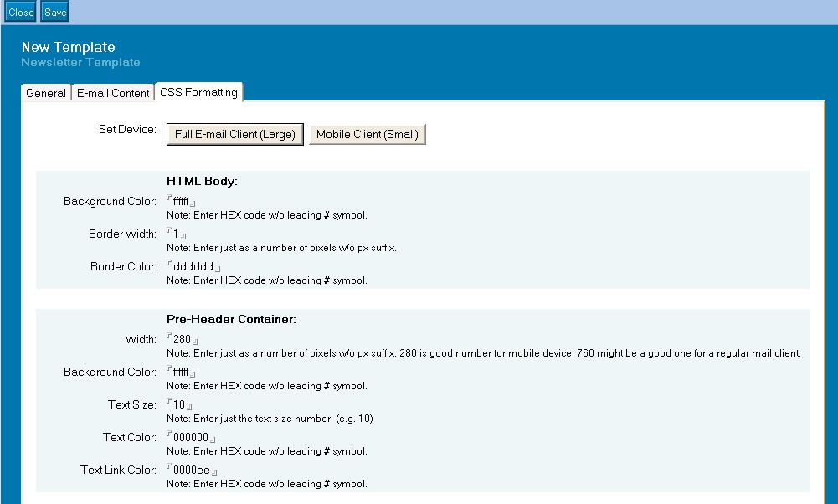838x504 pixels.
Task: Click the 'New Template' page title
Action: point(69,47)
